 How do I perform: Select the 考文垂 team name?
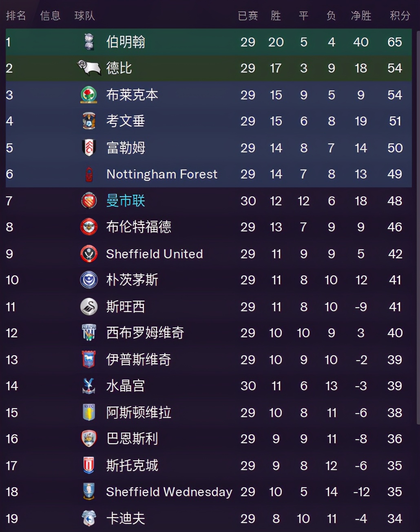(x=126, y=121)
